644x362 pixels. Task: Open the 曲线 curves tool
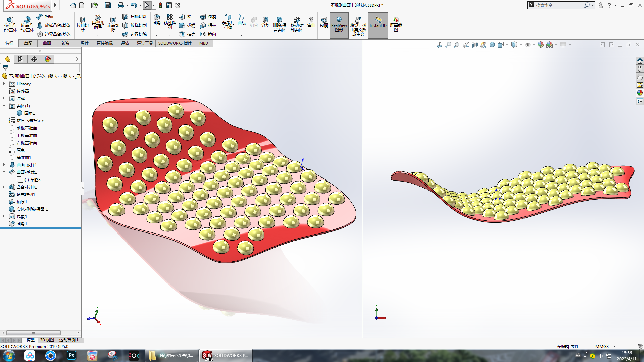(x=242, y=20)
